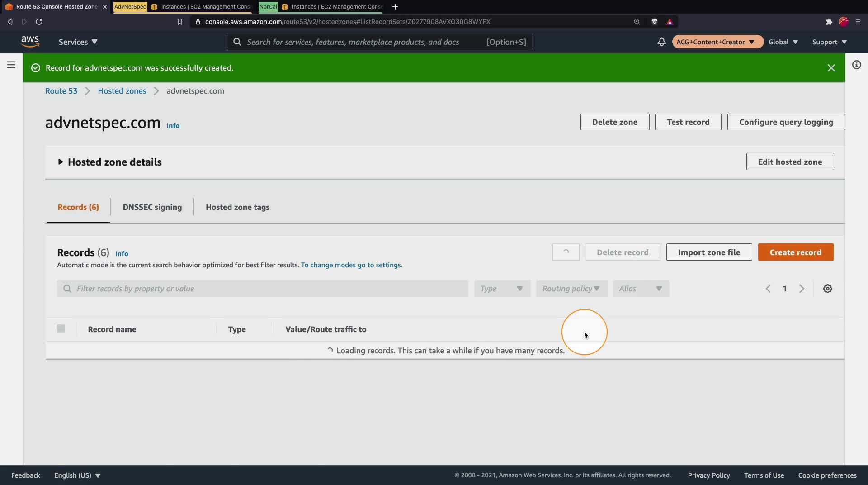Click the refresh records button

pyautogui.click(x=566, y=252)
